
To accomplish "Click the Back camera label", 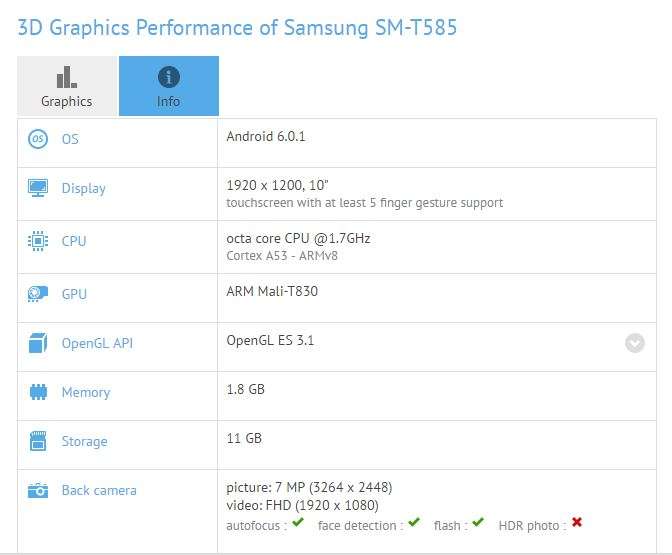I will coord(99,490).
